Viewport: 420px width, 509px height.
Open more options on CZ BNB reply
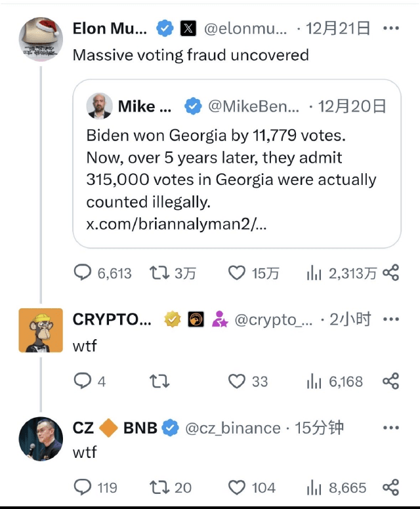(390, 428)
